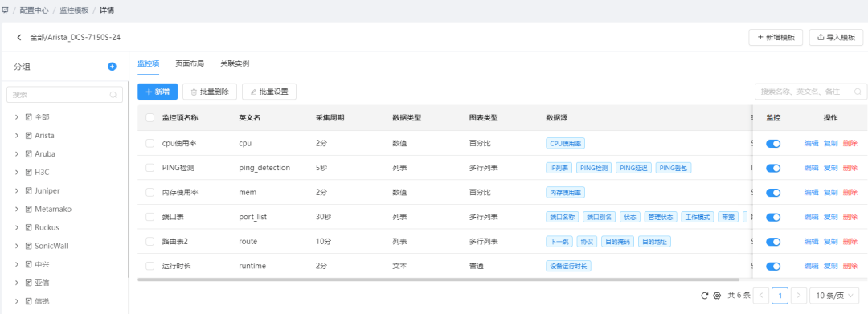Image resolution: width=868 pixels, height=314 pixels.
Task: Expand the Arista tree node
Action: [17, 136]
